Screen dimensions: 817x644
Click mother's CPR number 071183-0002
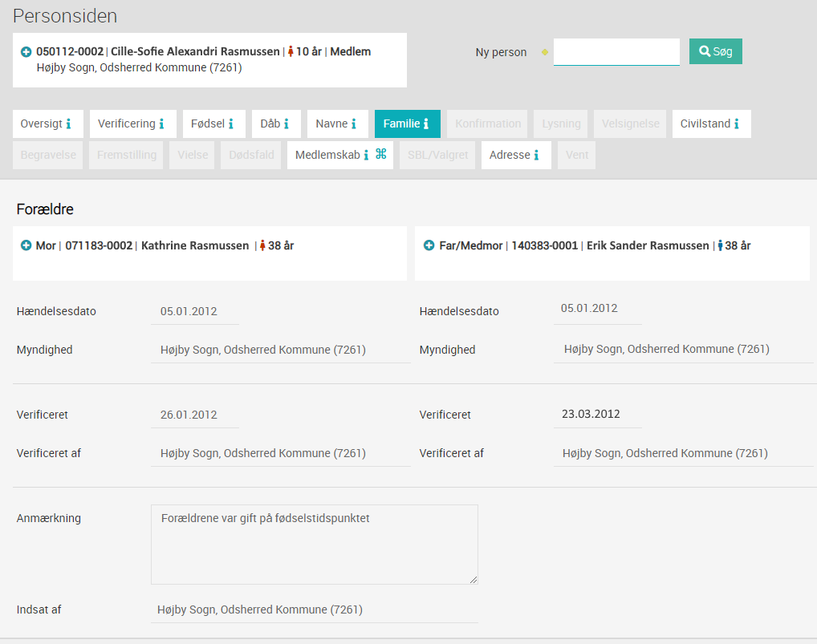coord(99,245)
